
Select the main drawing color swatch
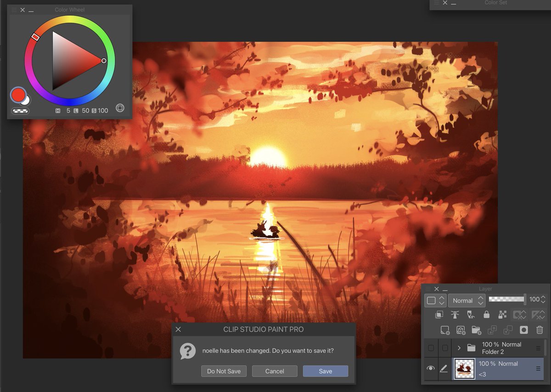[18, 95]
